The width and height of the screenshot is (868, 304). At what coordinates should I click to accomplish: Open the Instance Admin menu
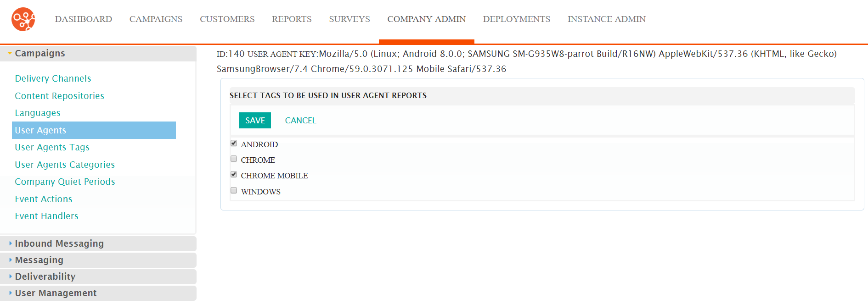tap(607, 19)
